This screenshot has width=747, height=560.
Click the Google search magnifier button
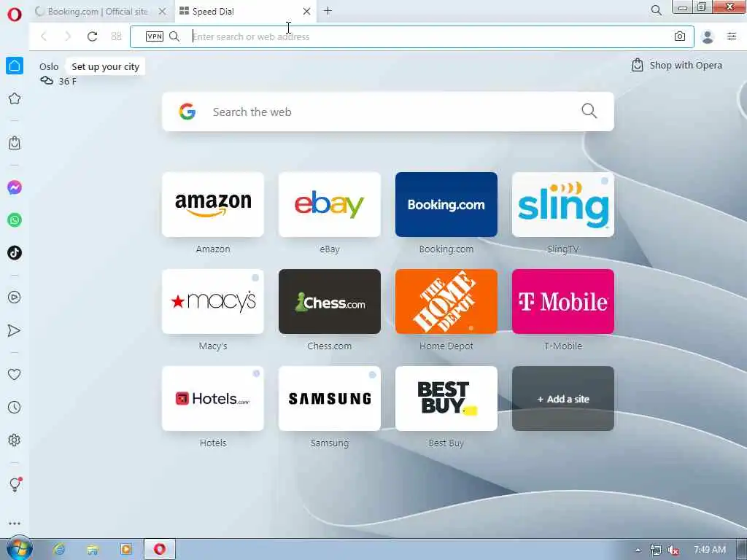[x=589, y=111]
